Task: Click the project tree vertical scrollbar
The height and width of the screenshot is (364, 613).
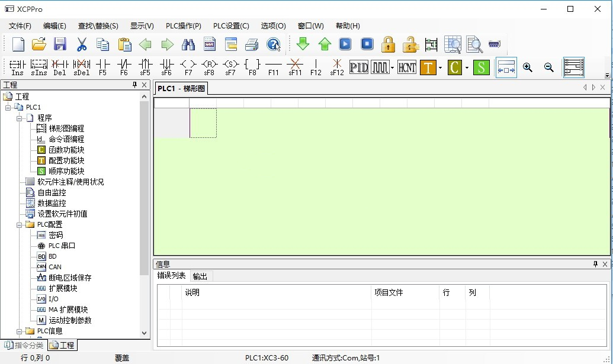Action: (x=145, y=189)
